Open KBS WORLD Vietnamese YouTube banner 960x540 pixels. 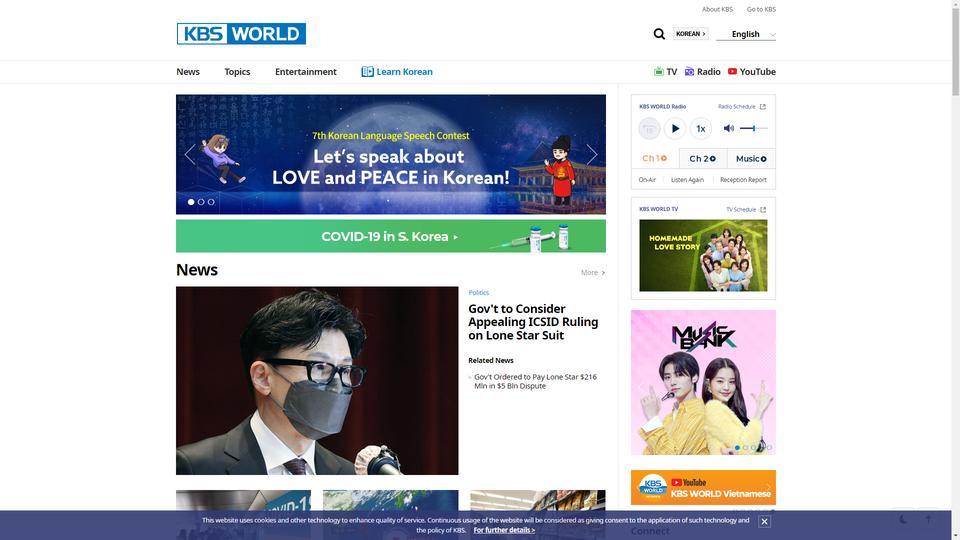point(703,487)
